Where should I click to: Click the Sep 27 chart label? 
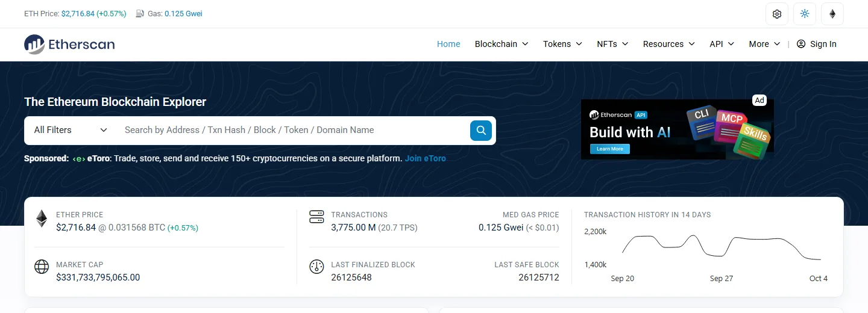721,279
